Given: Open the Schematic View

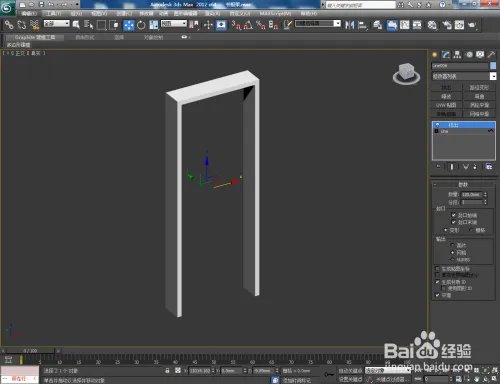Looking at the screenshot, I should tap(417, 25).
